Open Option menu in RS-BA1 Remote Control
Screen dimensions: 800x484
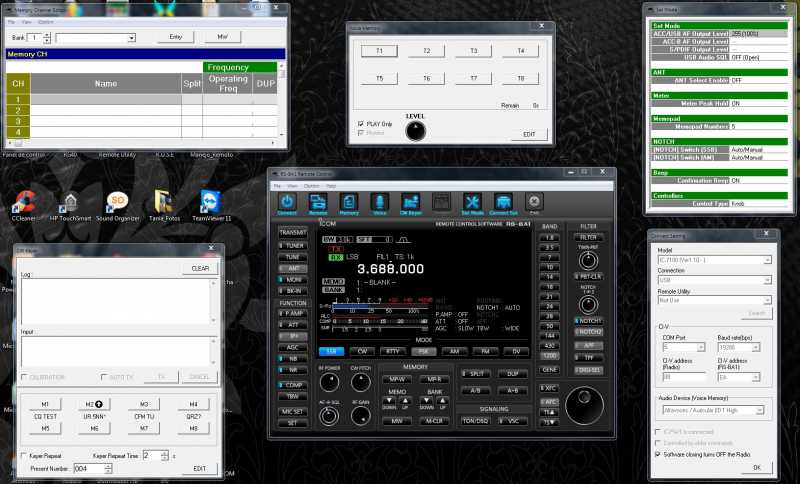pos(312,186)
